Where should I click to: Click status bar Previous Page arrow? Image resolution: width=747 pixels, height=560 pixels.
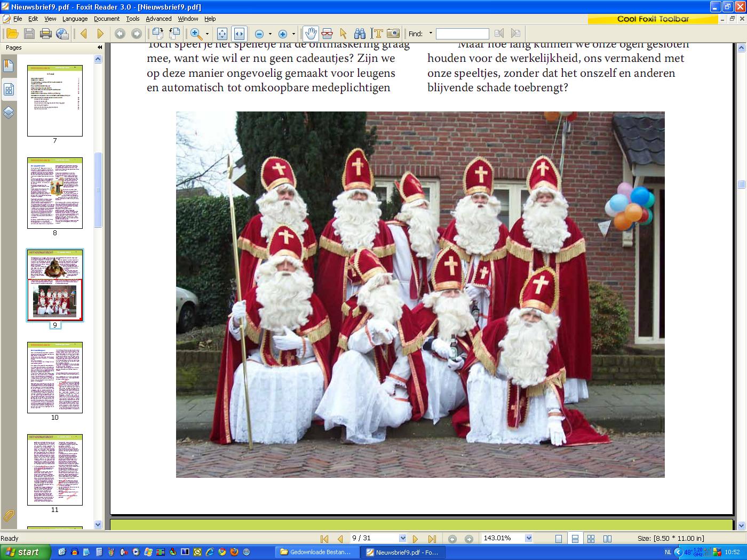point(340,539)
